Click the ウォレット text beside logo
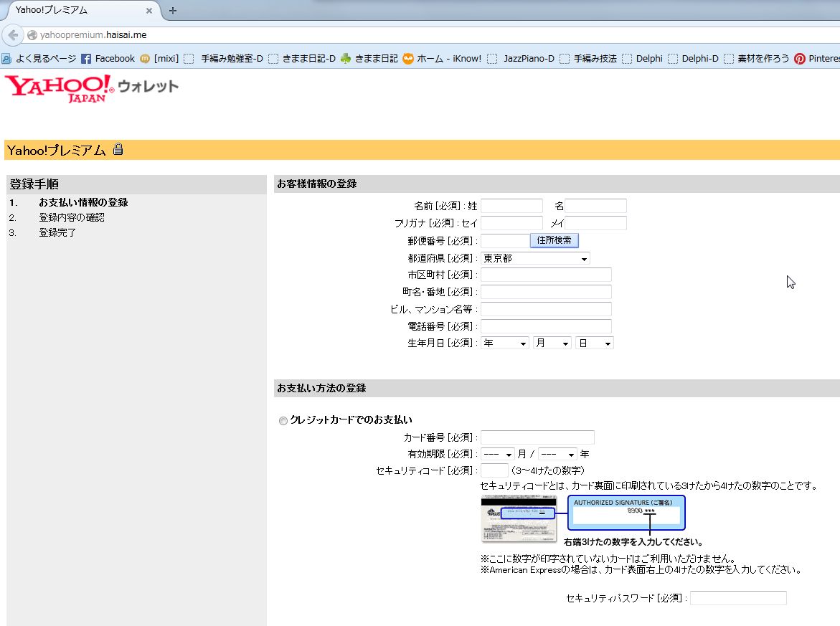840x626 pixels. pyautogui.click(x=148, y=86)
